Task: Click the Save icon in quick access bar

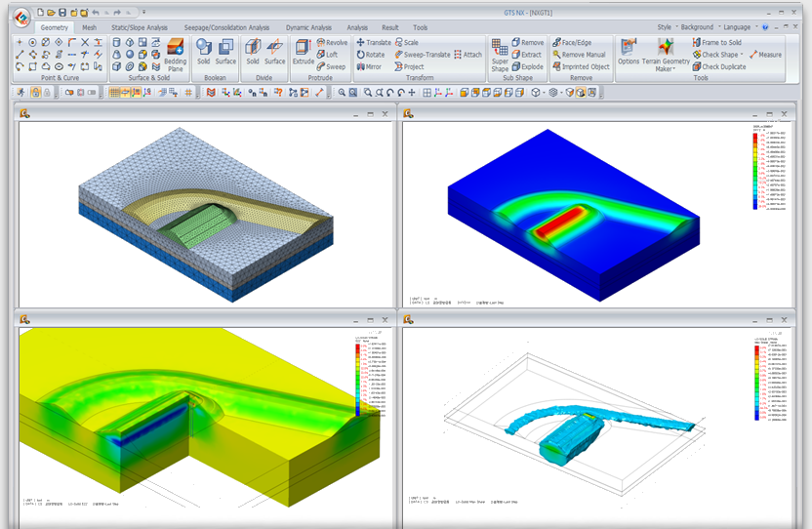Action: click(x=64, y=13)
